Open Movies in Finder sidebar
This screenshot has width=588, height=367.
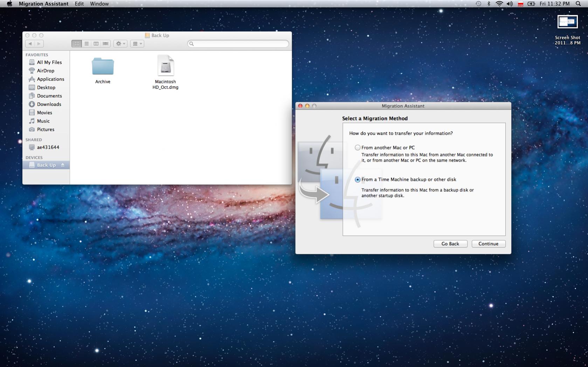pos(46,113)
